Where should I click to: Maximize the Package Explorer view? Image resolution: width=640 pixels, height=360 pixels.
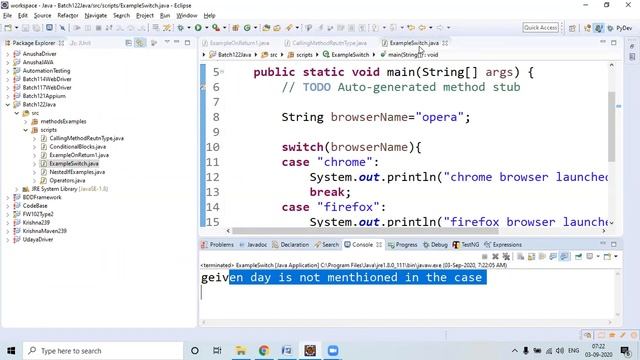[187, 42]
